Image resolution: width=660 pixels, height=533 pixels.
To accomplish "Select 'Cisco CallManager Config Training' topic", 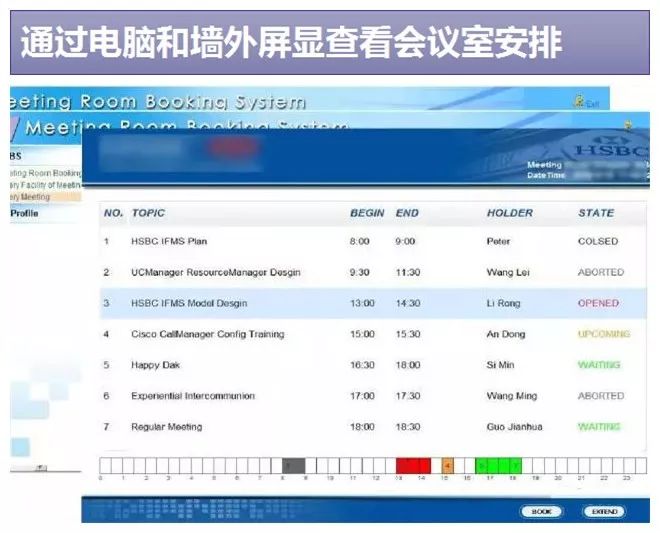I will click(208, 334).
